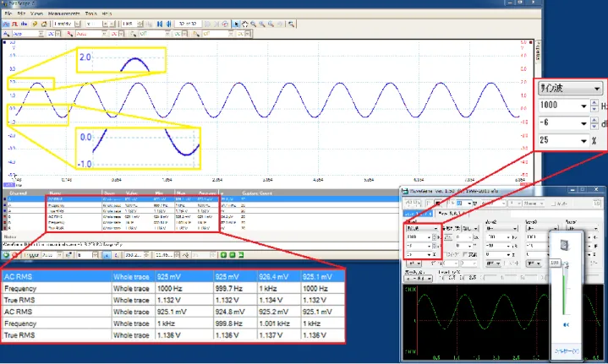Switch to Scope mode in PicoScope toolbar
The width and height of the screenshot is (608, 364).
(6, 24)
